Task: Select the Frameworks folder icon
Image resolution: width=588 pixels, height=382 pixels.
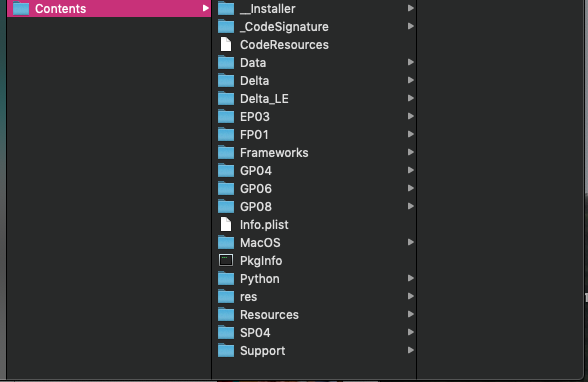Action: click(226, 152)
